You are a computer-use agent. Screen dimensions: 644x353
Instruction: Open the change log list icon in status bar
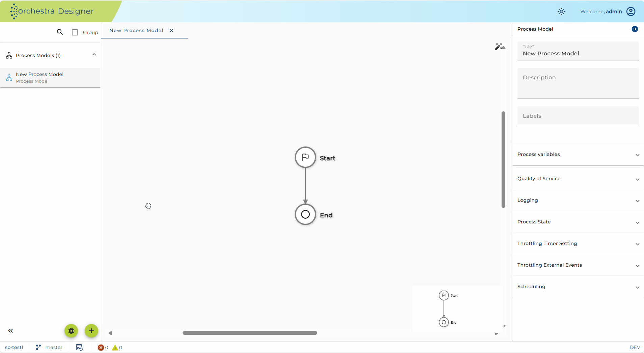79,347
